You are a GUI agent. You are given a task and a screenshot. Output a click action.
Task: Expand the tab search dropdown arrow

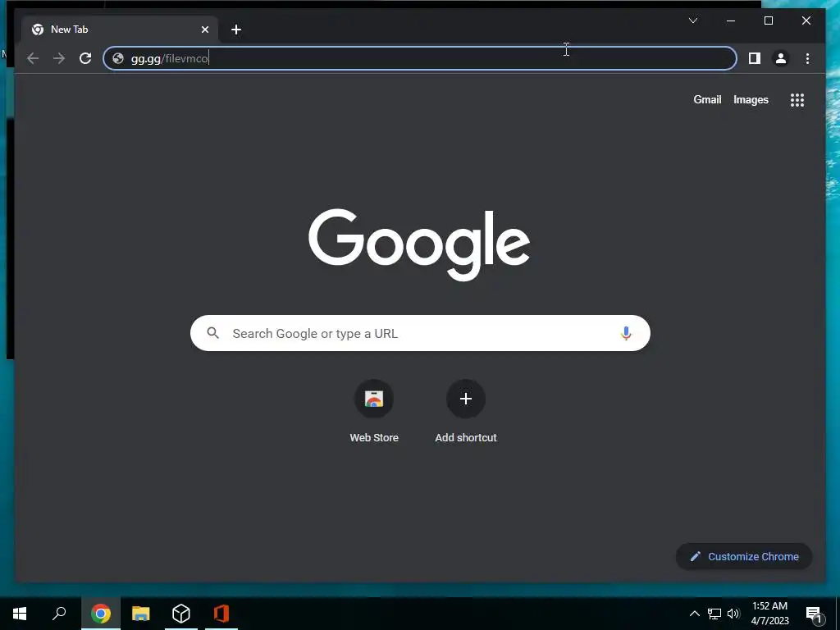[692, 21]
